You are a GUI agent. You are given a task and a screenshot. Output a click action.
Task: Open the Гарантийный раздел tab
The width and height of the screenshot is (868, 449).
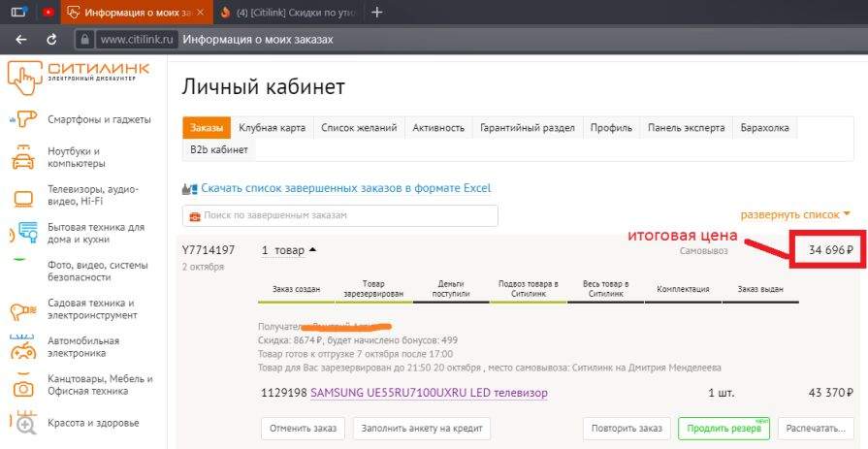[x=528, y=128]
